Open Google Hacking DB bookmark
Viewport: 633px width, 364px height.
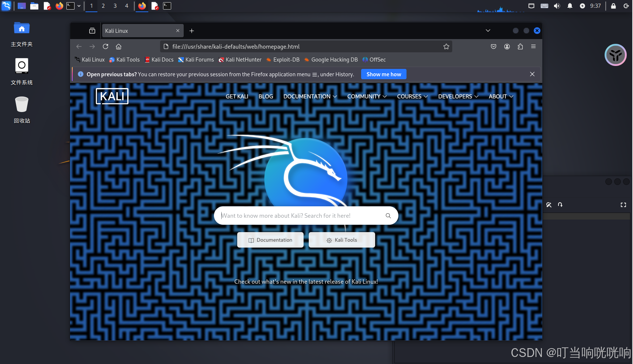click(331, 60)
